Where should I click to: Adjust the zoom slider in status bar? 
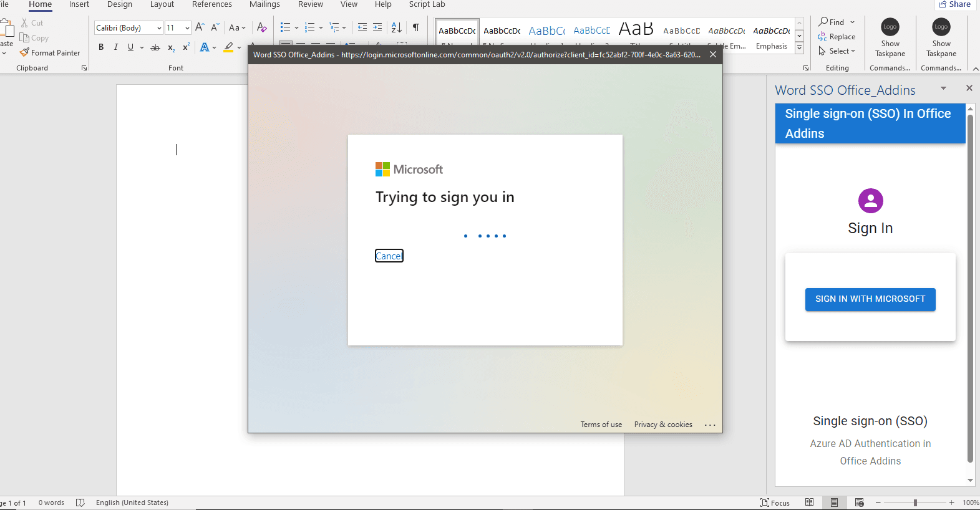coord(915,503)
